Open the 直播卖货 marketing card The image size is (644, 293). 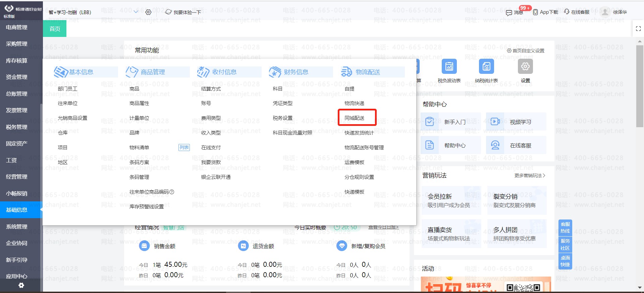click(451, 234)
